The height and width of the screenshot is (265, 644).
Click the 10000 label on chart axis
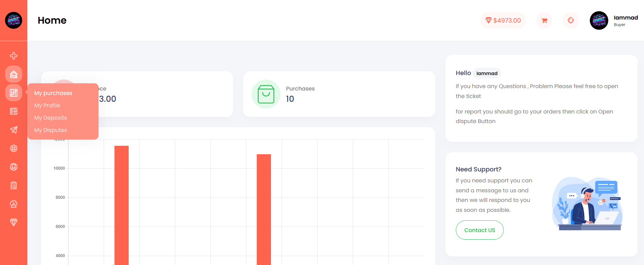coord(59,168)
